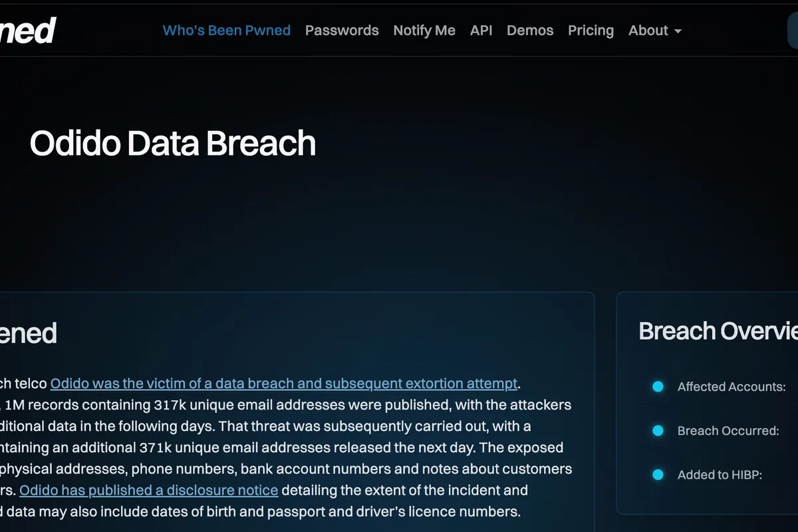798x532 pixels.
Task: Click the Breach Overview panel heading
Action: (x=718, y=331)
